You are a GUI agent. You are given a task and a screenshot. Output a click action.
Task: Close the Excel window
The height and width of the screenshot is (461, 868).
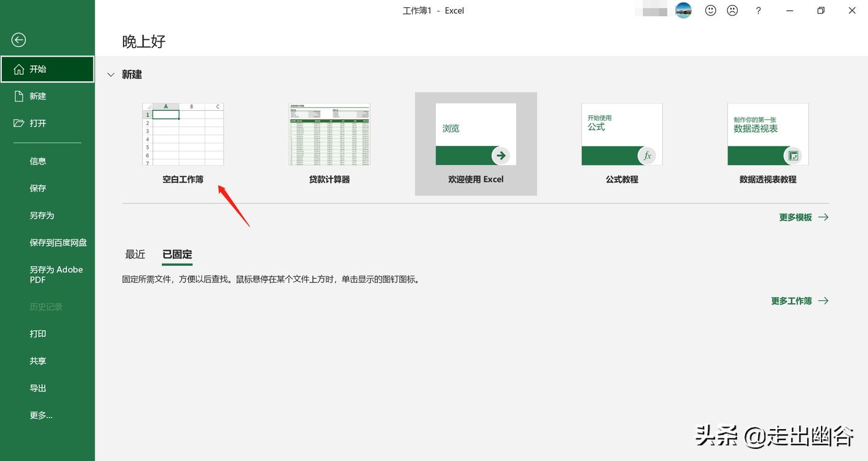coord(852,10)
